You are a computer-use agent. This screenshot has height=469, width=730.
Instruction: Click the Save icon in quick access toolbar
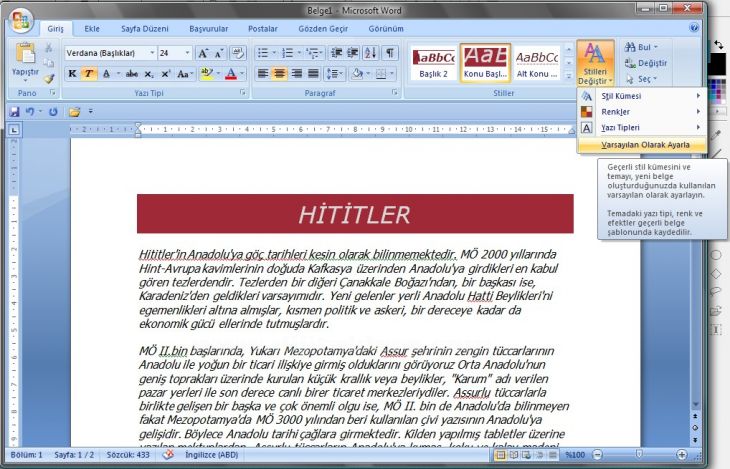[x=14, y=112]
